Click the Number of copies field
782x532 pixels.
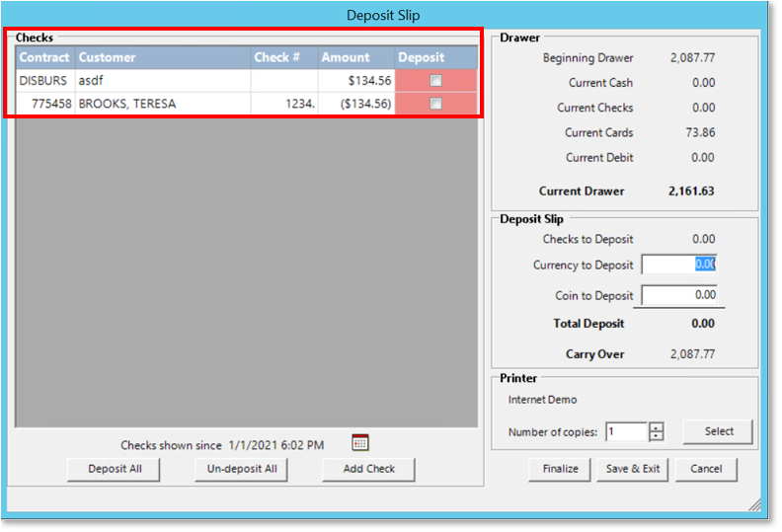click(x=626, y=432)
